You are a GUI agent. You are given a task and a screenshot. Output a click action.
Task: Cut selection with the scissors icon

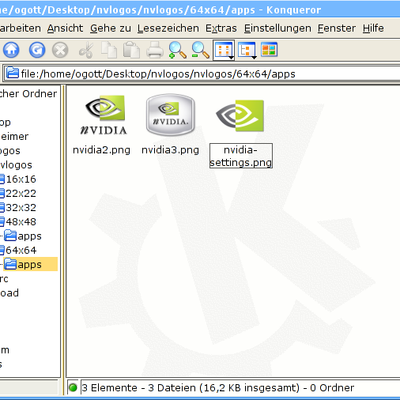tap(86, 51)
